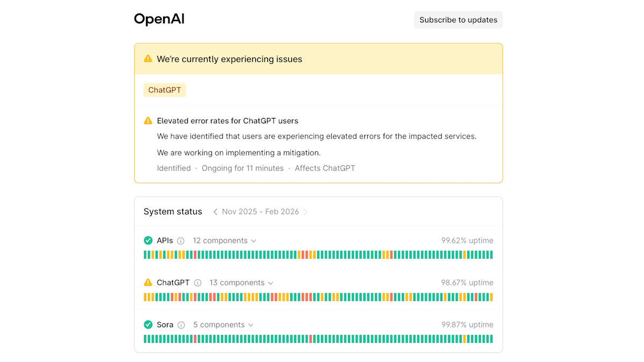Click the right chevron for next date range

pos(306,212)
